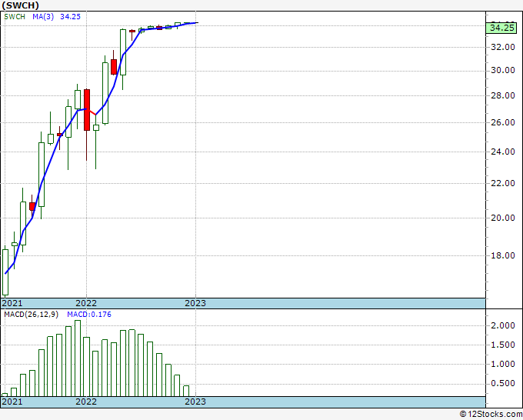This screenshot has width=523, height=420.
Task: Click the 28.00 price axis label
Action: [503, 95]
